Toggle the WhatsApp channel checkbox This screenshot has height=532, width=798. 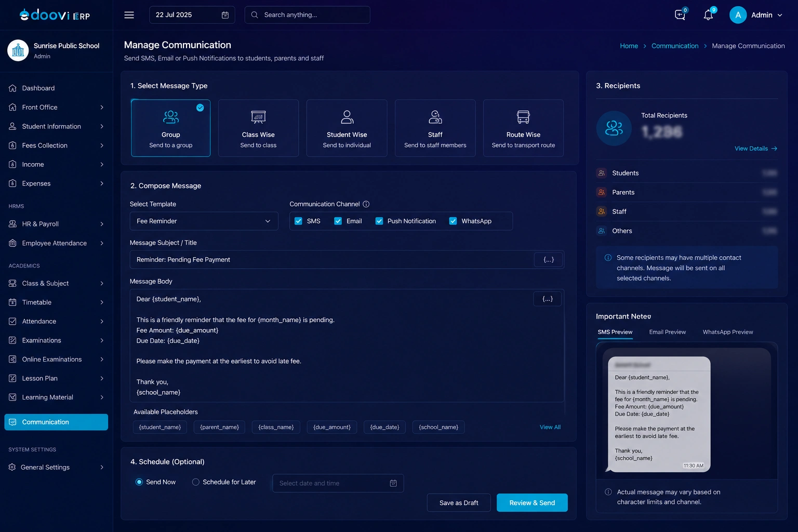[453, 221]
